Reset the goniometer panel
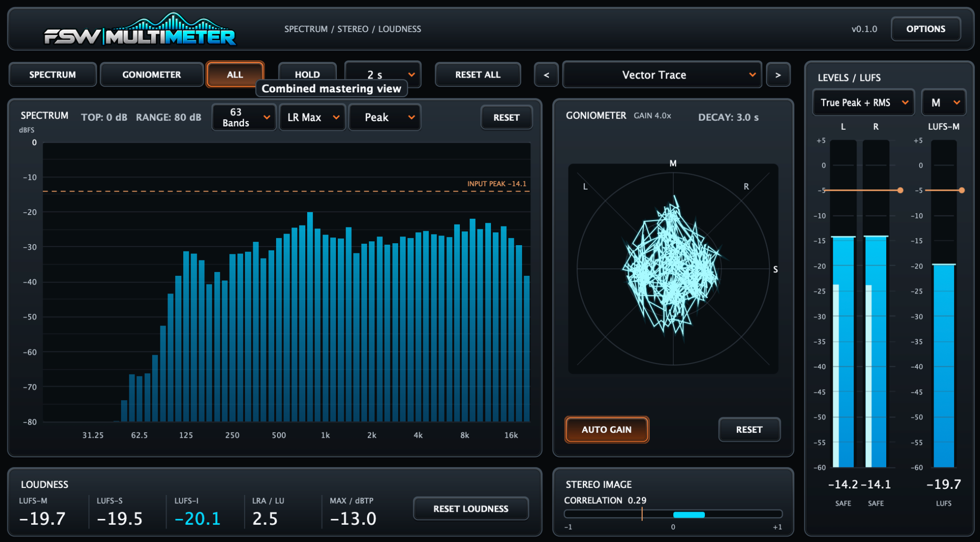980x542 pixels. (x=749, y=429)
